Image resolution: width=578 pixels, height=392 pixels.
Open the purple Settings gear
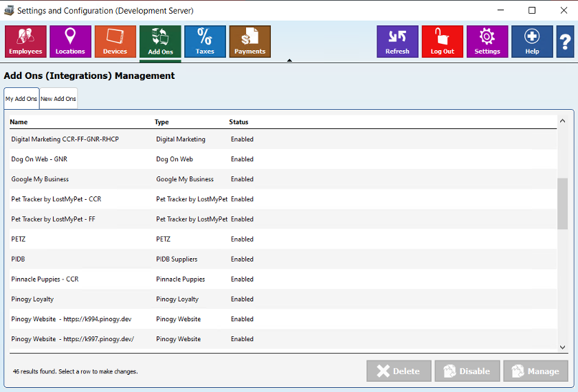(487, 41)
